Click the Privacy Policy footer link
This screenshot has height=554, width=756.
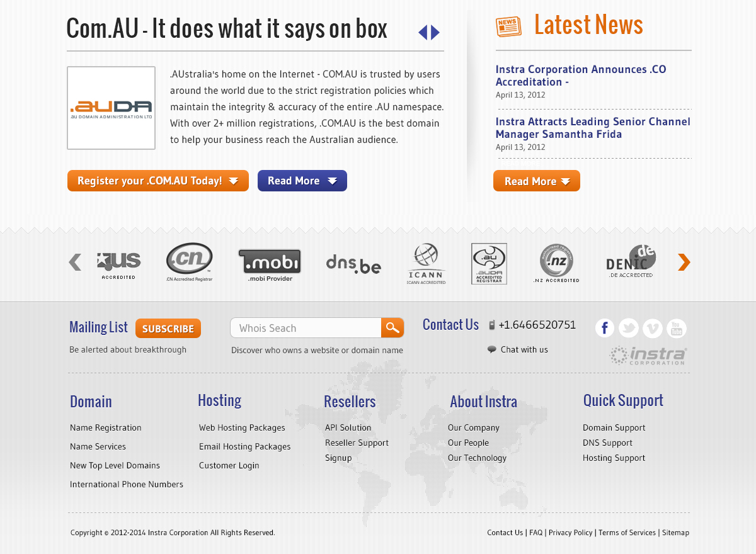click(570, 533)
